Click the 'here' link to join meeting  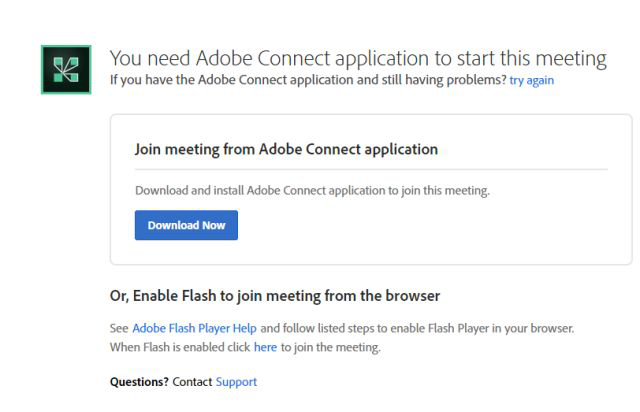click(265, 347)
